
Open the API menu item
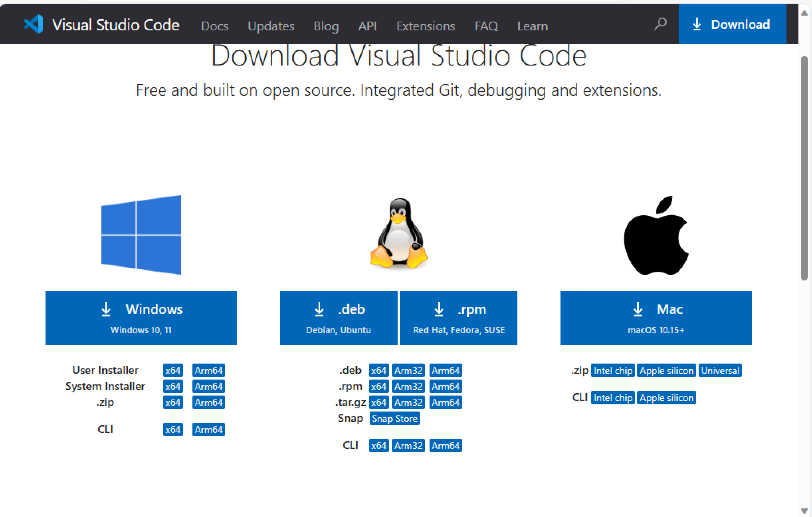click(x=368, y=26)
